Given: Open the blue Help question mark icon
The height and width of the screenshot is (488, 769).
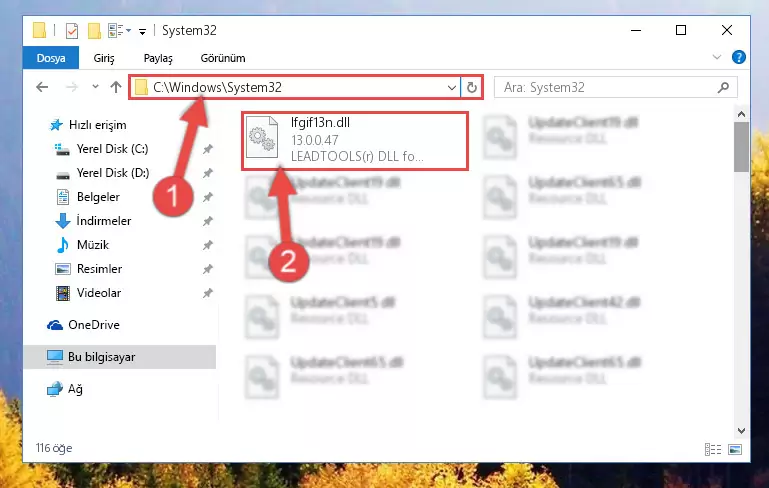Looking at the screenshot, I should [x=739, y=57].
